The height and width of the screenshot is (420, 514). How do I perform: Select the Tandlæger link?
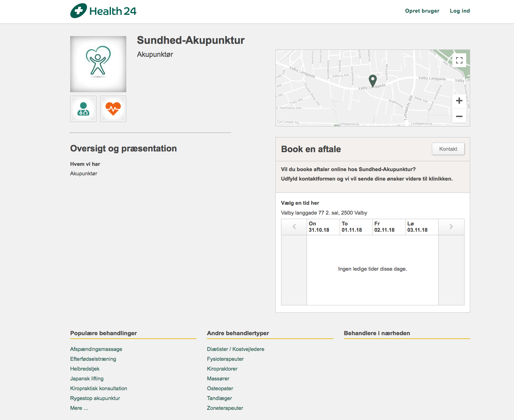click(219, 398)
